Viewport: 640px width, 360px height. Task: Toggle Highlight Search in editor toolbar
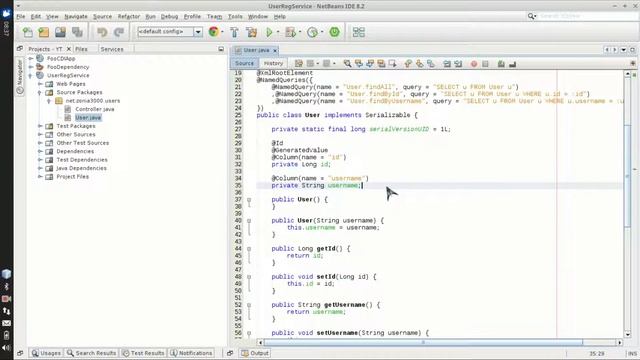pos(381,64)
